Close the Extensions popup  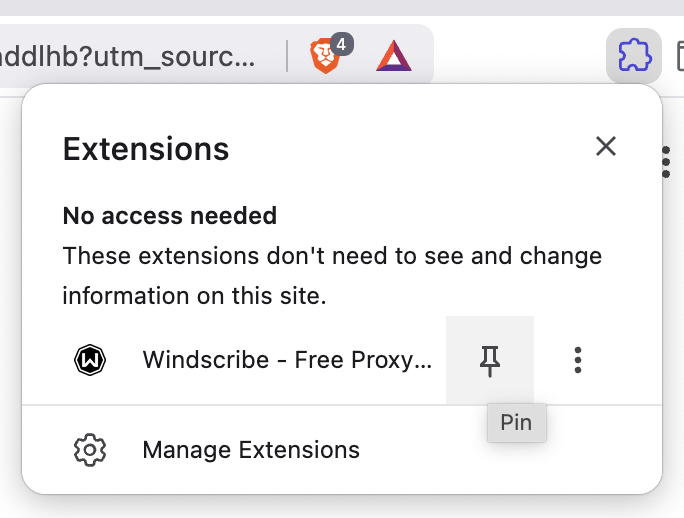tap(605, 147)
